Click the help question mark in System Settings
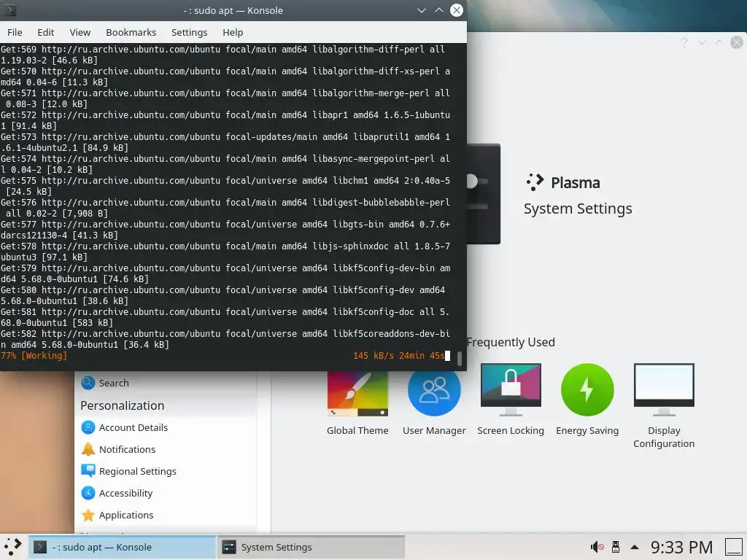The image size is (747, 560). pos(684,42)
